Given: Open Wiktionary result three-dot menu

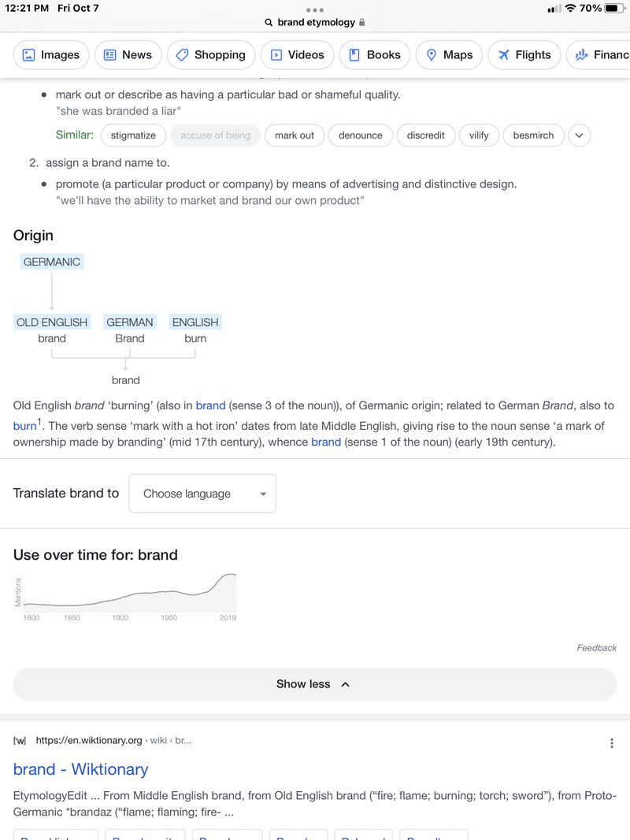Looking at the screenshot, I should click(611, 743).
